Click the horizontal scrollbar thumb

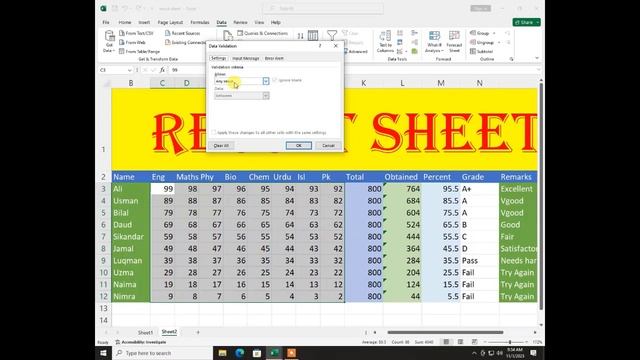tap(445, 332)
